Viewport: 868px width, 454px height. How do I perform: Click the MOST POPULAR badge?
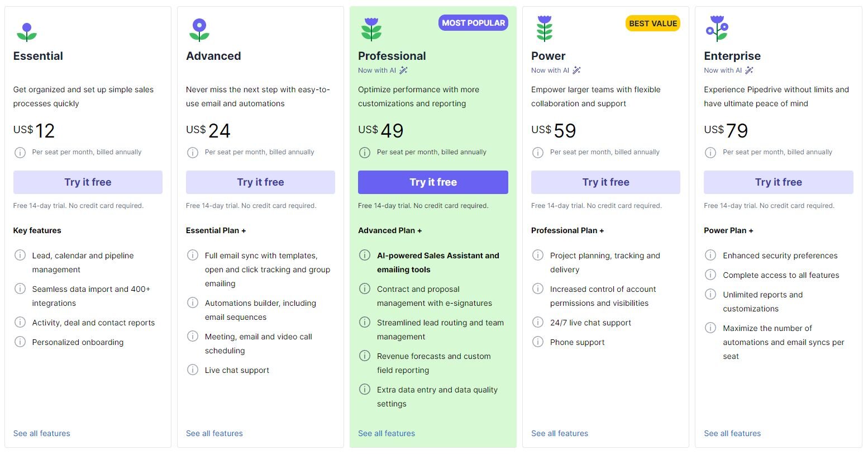point(473,23)
